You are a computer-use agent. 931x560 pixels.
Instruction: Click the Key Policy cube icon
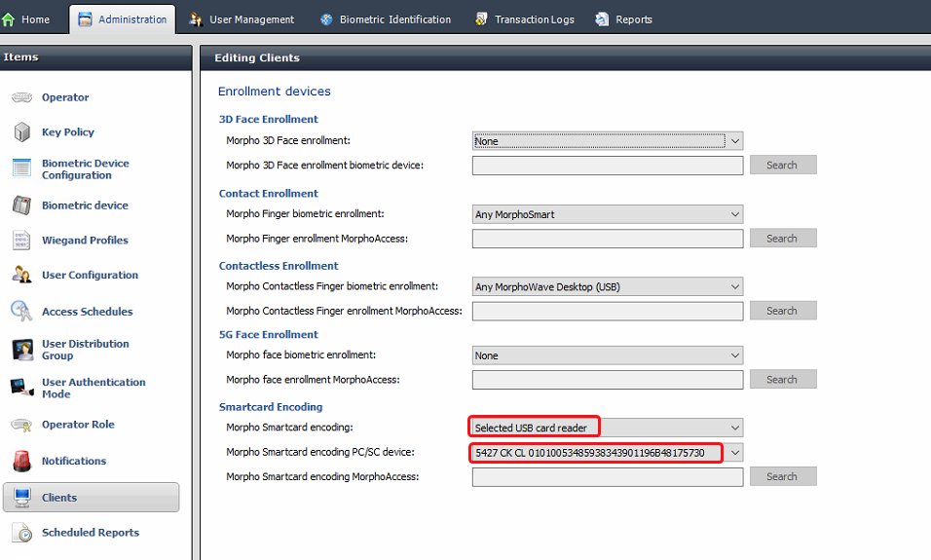22,131
